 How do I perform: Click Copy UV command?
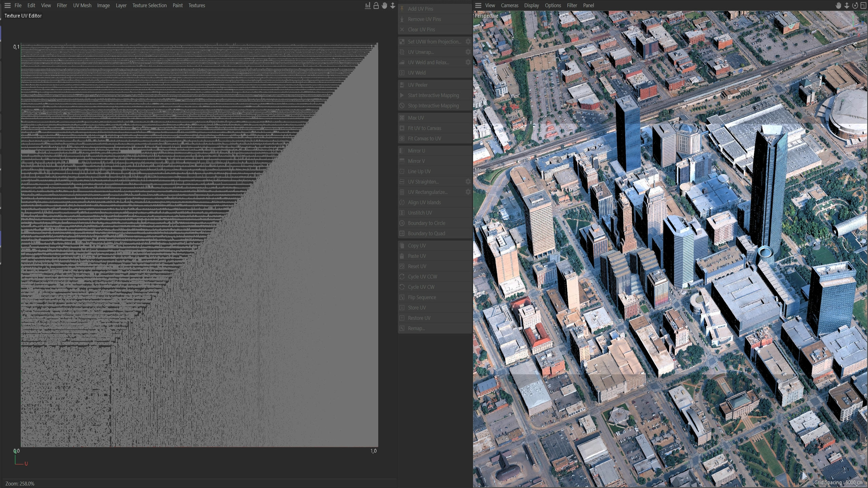(434, 246)
